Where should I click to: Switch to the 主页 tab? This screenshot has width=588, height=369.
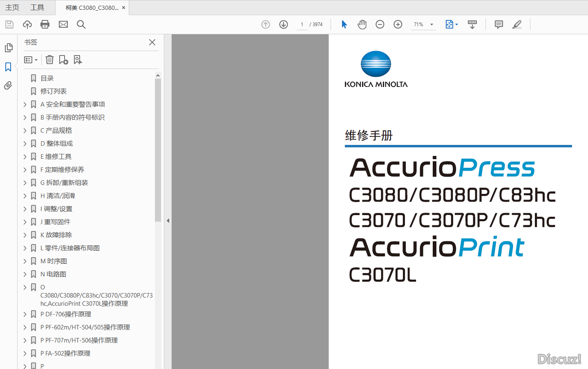(12, 7)
